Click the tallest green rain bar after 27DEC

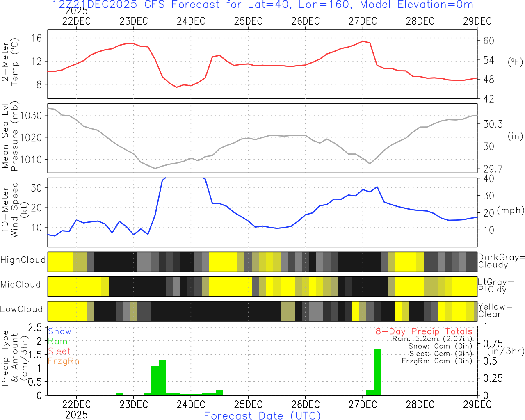(377, 372)
